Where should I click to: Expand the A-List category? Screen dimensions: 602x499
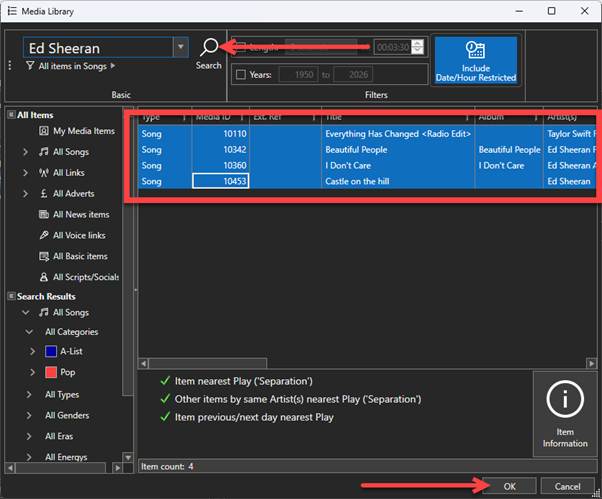[32, 351]
